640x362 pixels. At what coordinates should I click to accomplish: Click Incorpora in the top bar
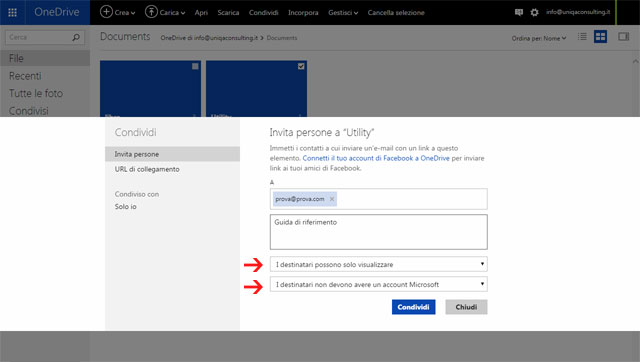coord(303,13)
